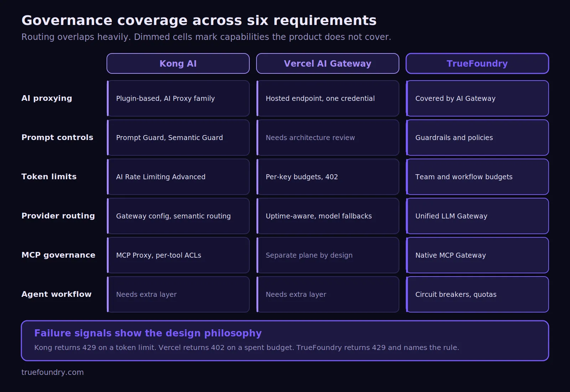Click the 'Native MCP Gateway' cell
Screen dimensions: 570x392
point(477,255)
